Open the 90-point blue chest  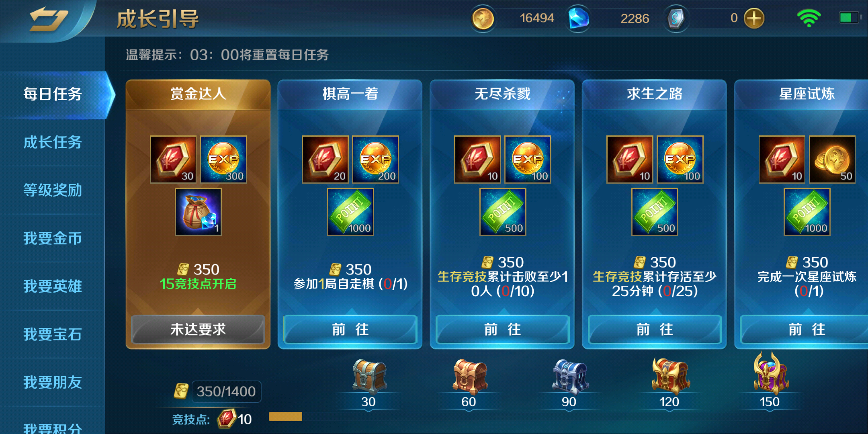[570, 376]
